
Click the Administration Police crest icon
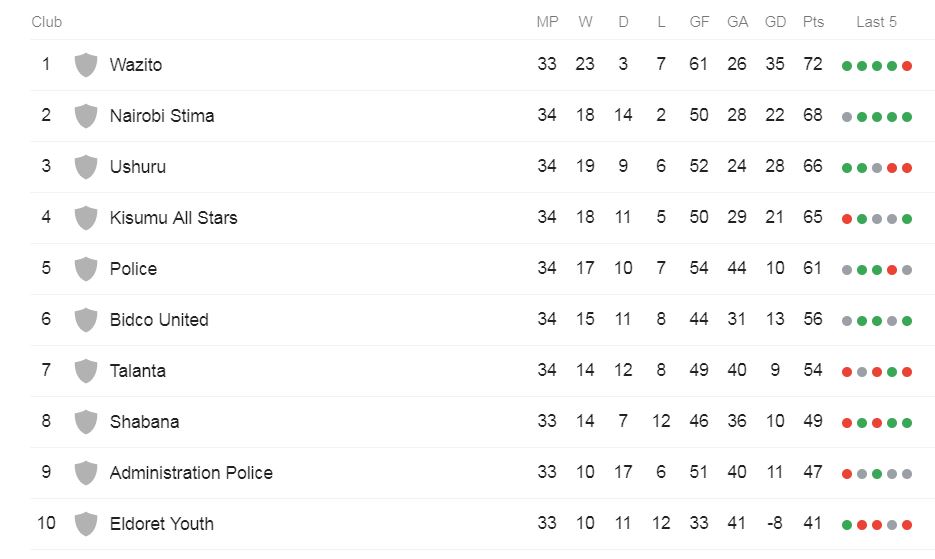click(x=86, y=473)
